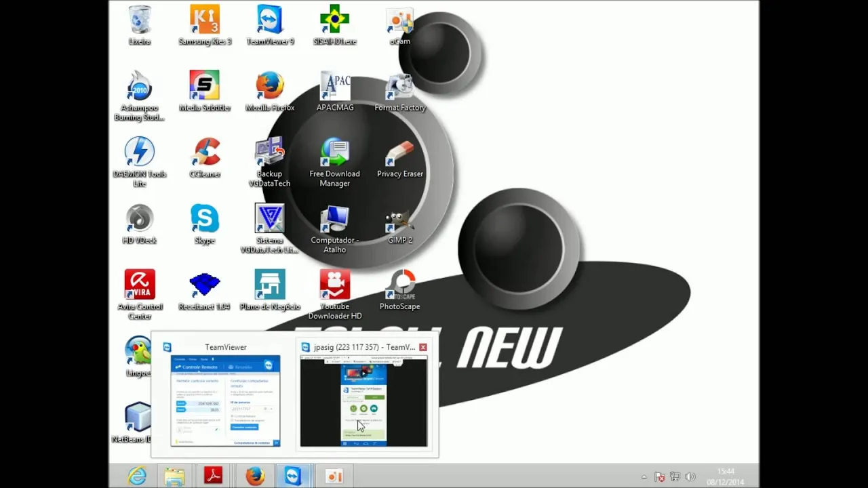Open Privacy Eraser desktop shortcut
868x488 pixels.
400,158
